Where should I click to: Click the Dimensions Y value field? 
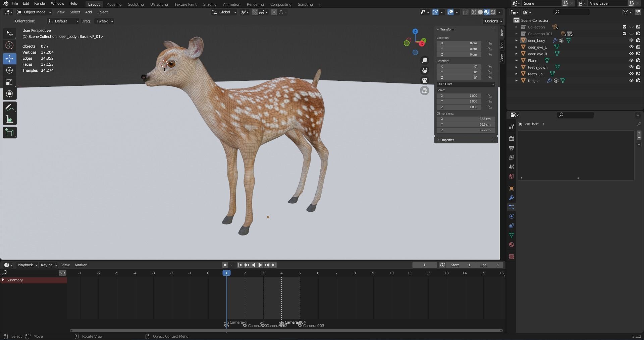[x=466, y=125]
